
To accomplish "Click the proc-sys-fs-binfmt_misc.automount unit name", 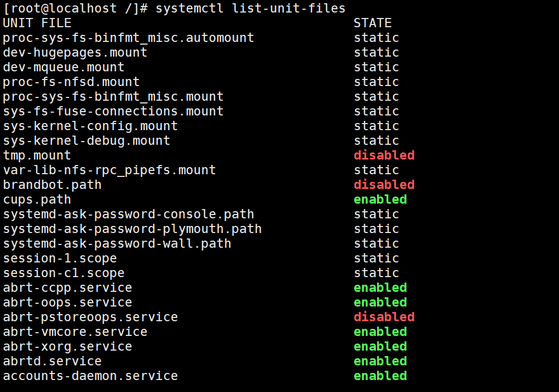I will (129, 38).
